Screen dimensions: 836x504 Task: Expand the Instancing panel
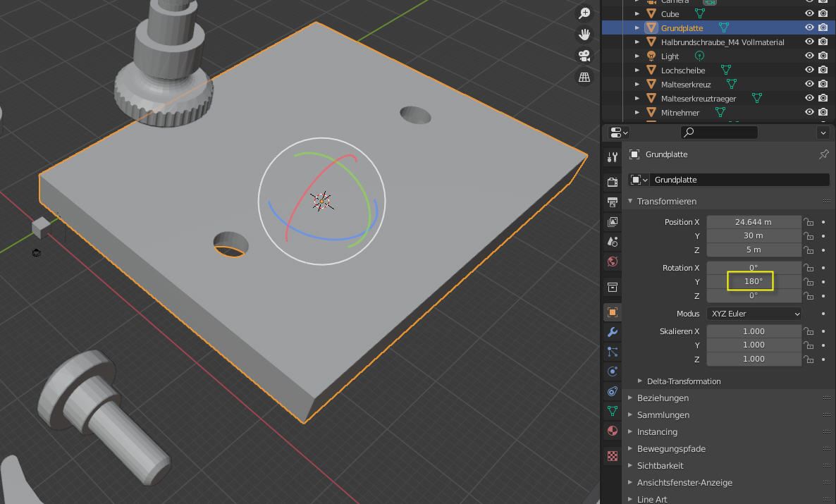click(630, 431)
